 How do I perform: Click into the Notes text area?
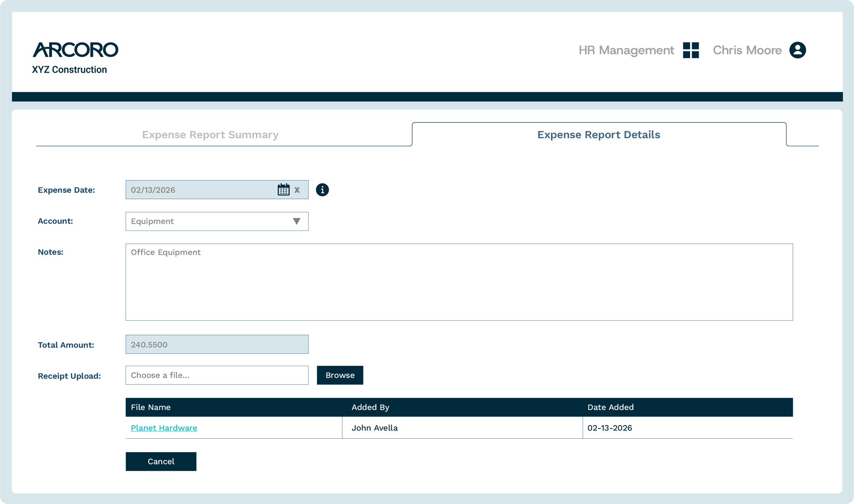(x=459, y=282)
